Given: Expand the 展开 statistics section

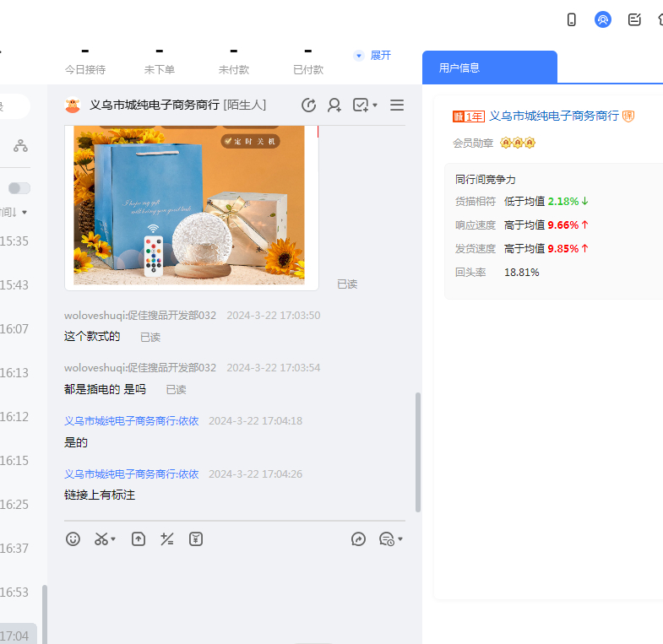Looking at the screenshot, I should click(372, 55).
